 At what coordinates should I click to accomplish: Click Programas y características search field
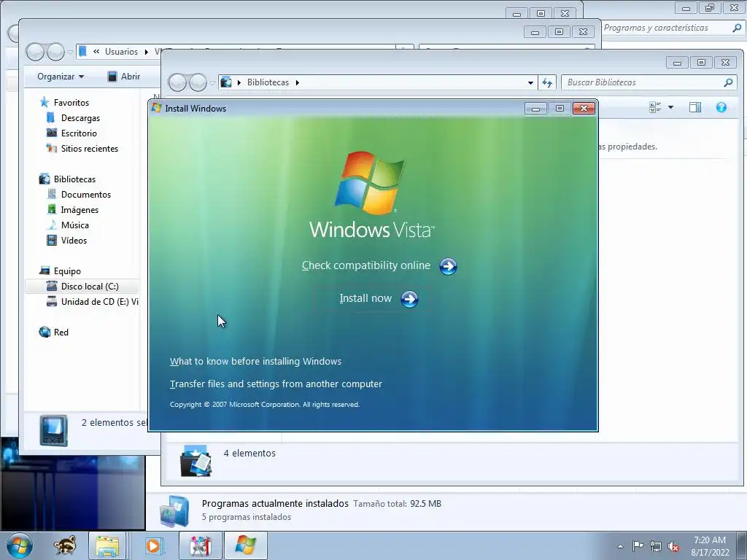[x=667, y=28]
